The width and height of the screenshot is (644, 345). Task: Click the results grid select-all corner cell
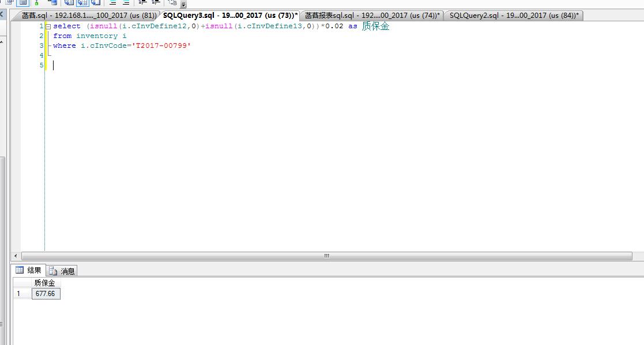tap(22, 283)
